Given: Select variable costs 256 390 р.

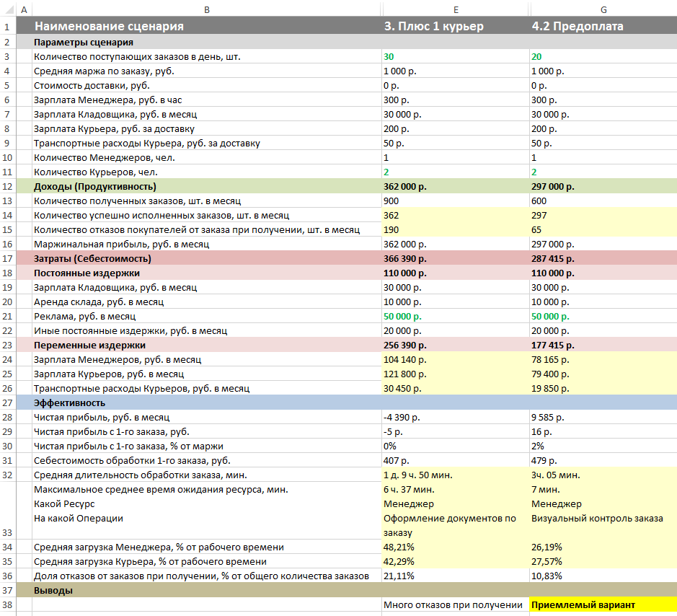Looking at the screenshot, I should [x=404, y=346].
